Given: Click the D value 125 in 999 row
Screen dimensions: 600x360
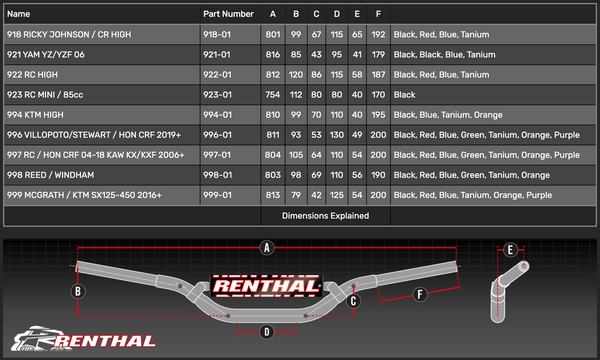Looking at the screenshot, I should pyautogui.click(x=337, y=195).
